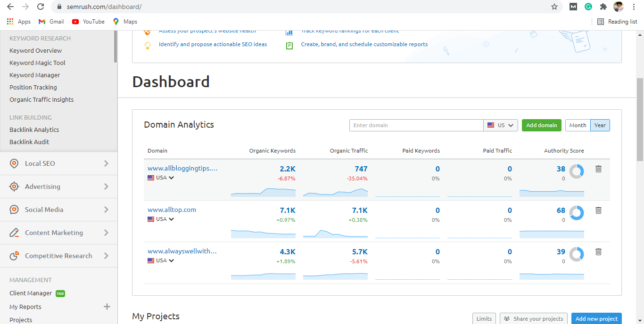Click the Add domain button
The width and height of the screenshot is (644, 324).
coord(541,125)
